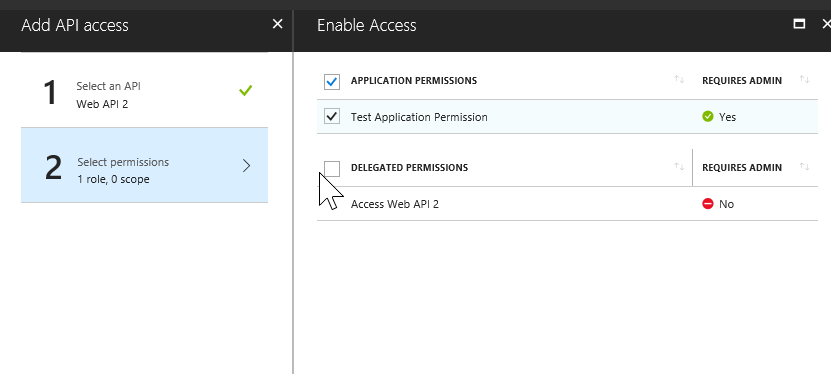The height and width of the screenshot is (374, 831).
Task: Sort application Requires Admin column arrows
Action: click(x=804, y=80)
